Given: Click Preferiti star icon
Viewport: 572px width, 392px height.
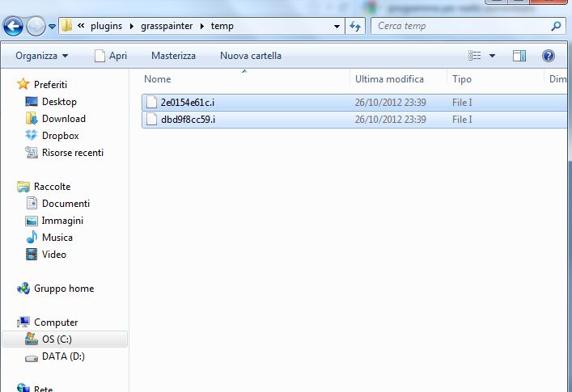Looking at the screenshot, I should coord(23,84).
